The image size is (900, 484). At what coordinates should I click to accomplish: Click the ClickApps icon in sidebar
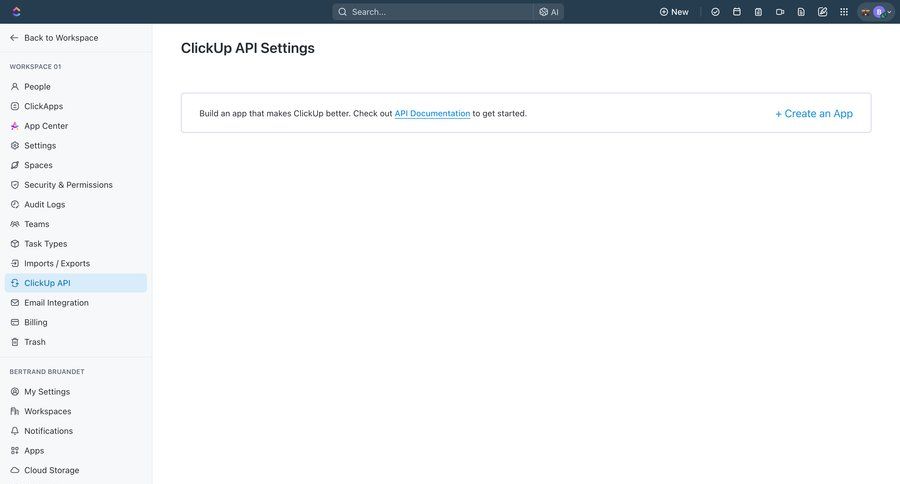[x=15, y=106]
